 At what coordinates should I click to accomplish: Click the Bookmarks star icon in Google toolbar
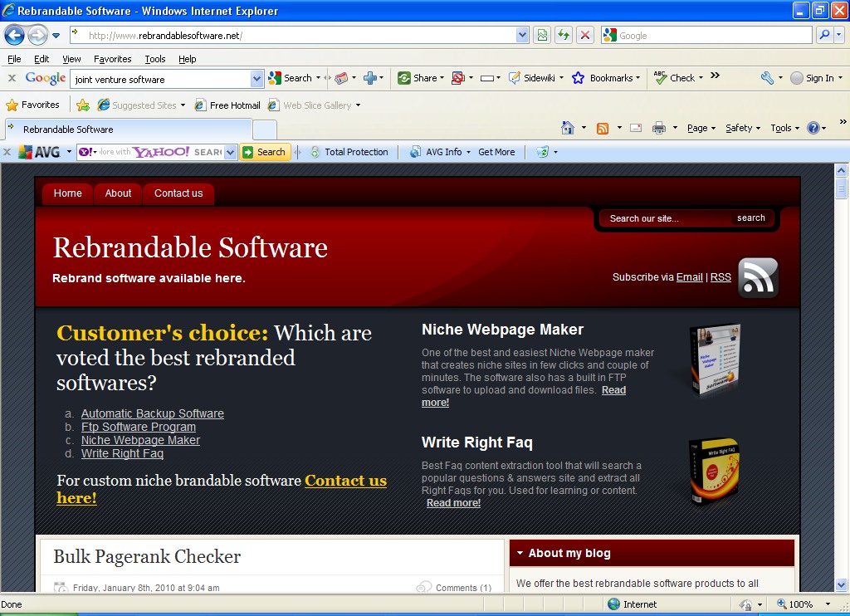pyautogui.click(x=579, y=78)
